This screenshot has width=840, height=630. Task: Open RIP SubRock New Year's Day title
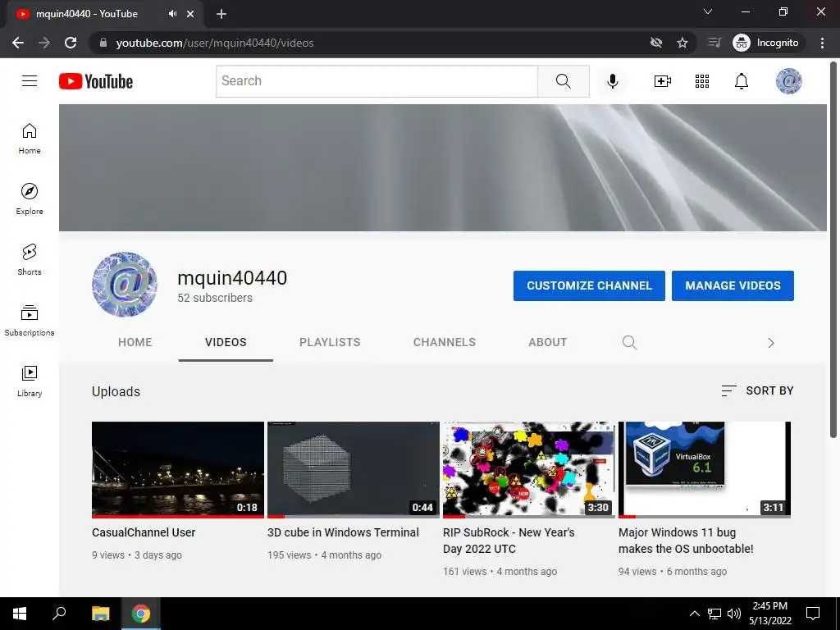coord(509,541)
